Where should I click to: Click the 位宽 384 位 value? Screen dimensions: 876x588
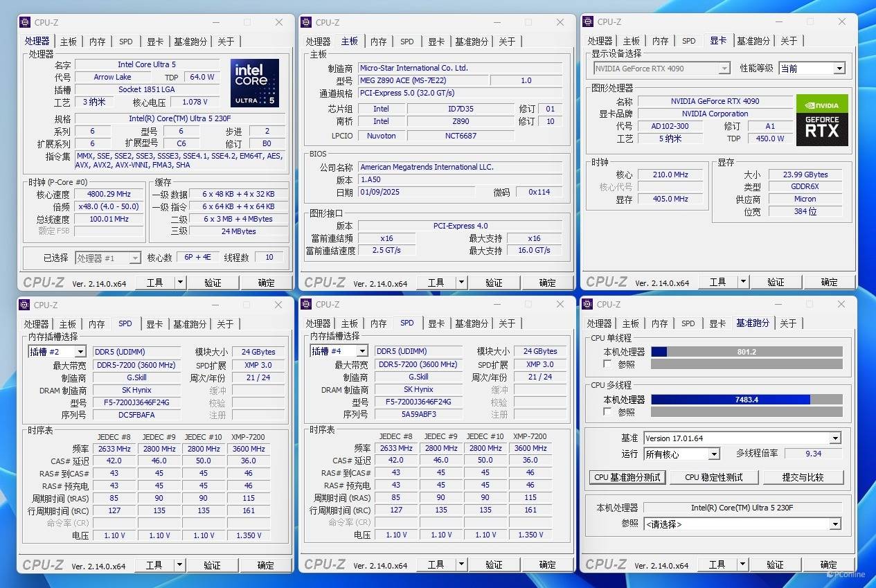coord(805,211)
